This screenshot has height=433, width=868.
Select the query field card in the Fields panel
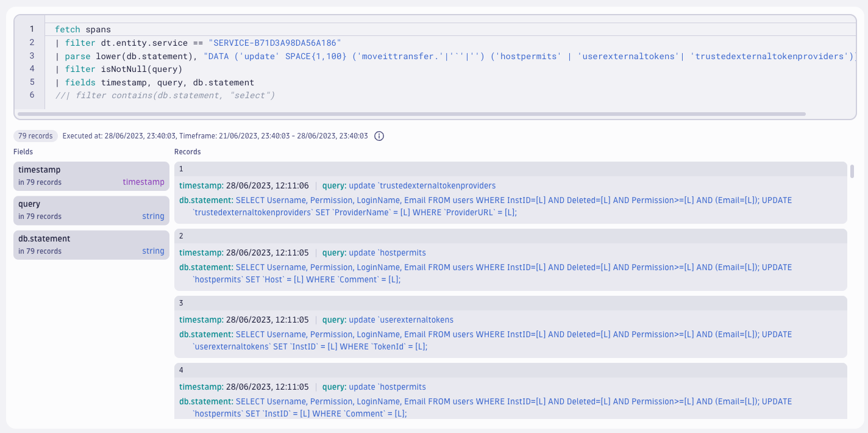(x=73, y=209)
